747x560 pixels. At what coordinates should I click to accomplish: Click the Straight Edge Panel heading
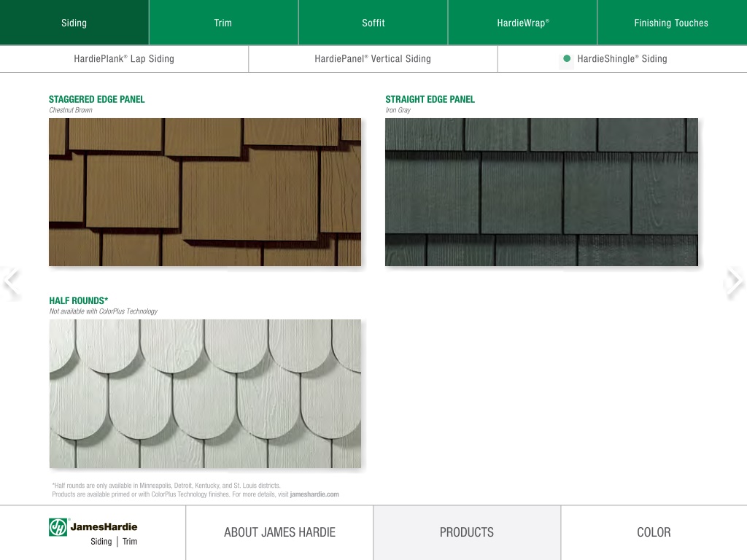pos(430,99)
